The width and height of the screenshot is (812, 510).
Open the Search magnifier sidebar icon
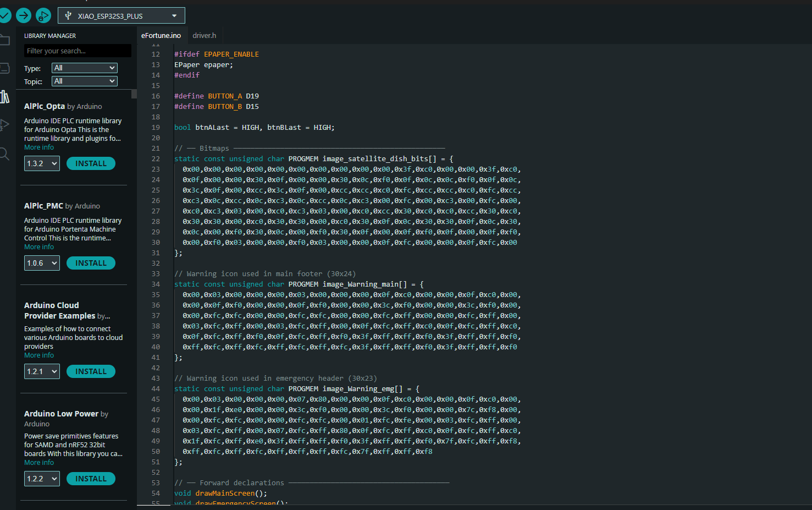[4, 153]
